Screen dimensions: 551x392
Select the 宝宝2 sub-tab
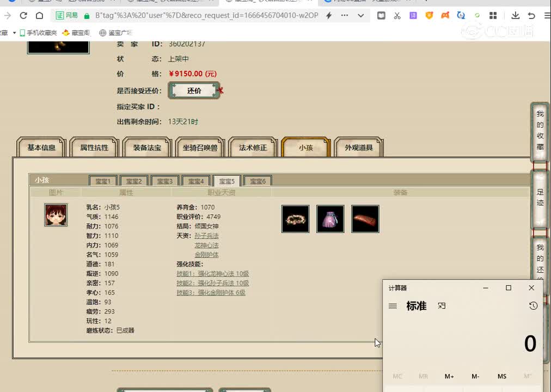[x=134, y=181]
